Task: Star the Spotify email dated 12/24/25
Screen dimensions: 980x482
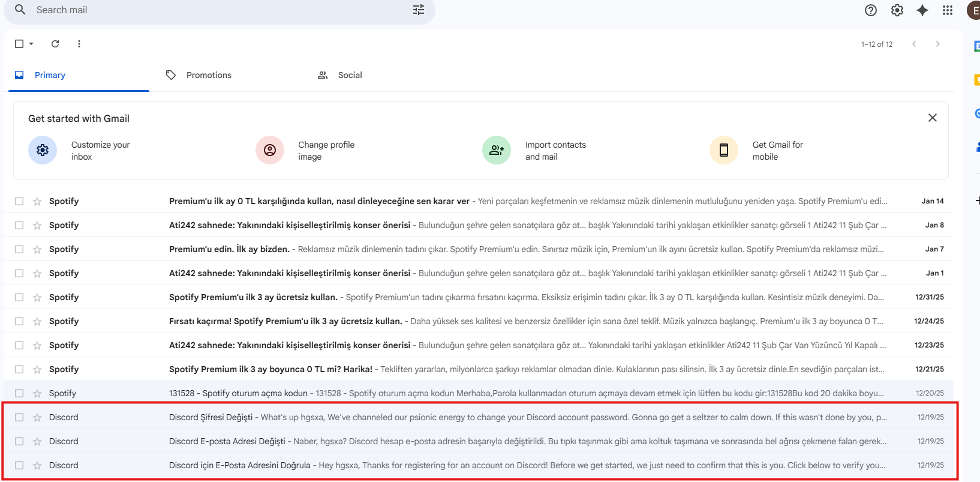Action: [x=37, y=321]
